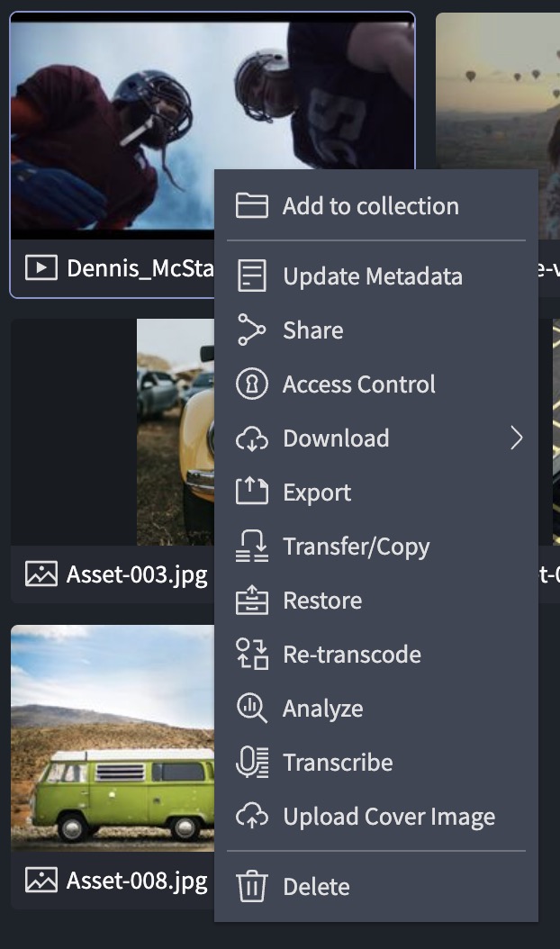
Task: Click the Re-transcode icon
Action: [x=252, y=655]
